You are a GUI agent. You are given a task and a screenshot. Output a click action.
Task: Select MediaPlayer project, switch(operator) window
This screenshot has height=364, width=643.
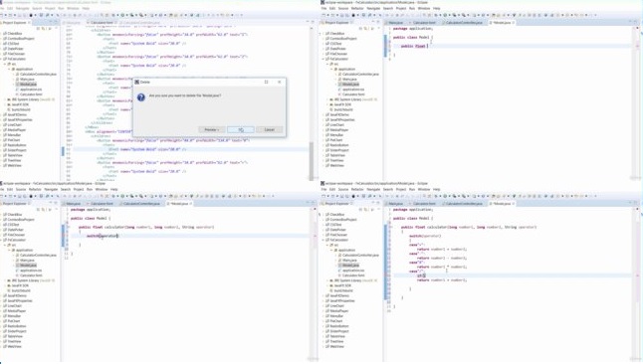(15, 310)
